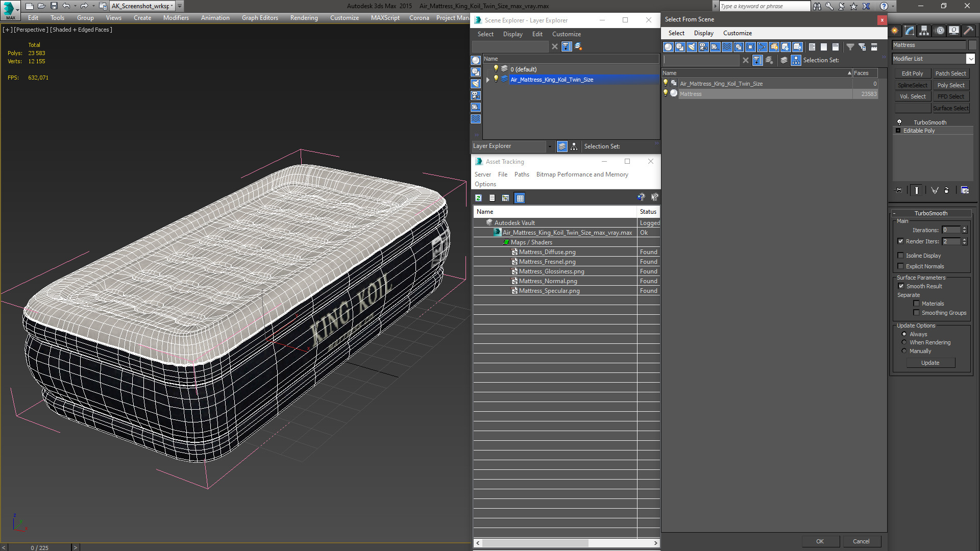This screenshot has height=551, width=980.
Task: Select Always update option
Action: tap(904, 334)
